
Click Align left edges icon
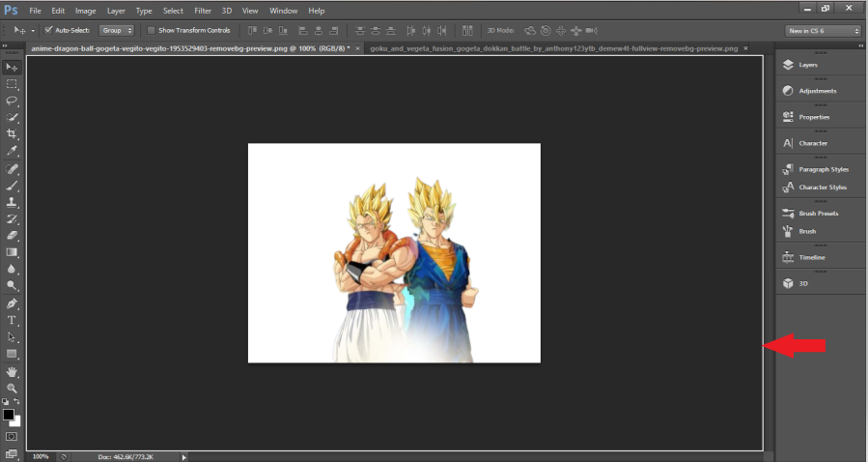[303, 30]
